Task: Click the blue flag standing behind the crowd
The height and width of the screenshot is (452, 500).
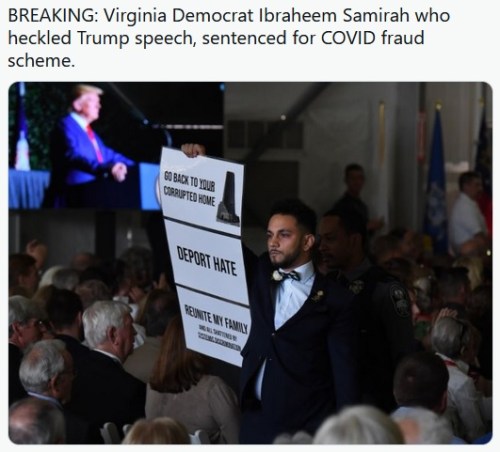Action: [x=436, y=180]
